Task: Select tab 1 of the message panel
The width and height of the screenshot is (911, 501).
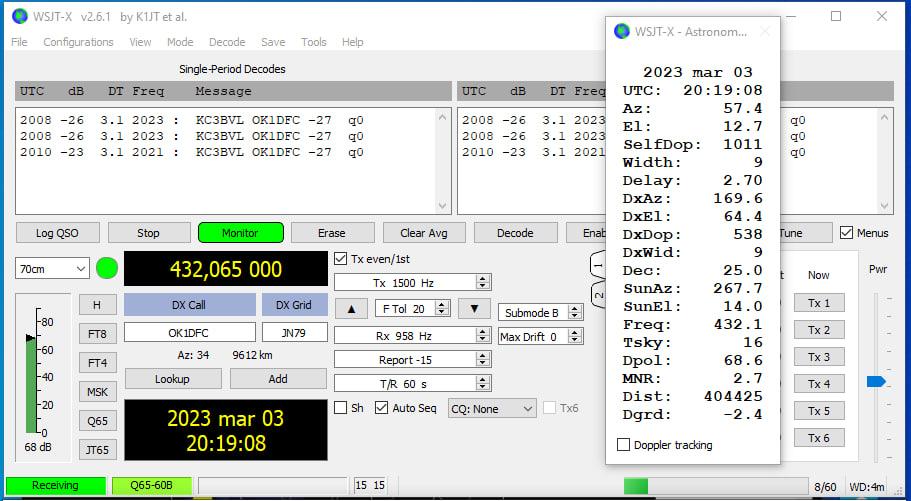Action: (x=598, y=266)
